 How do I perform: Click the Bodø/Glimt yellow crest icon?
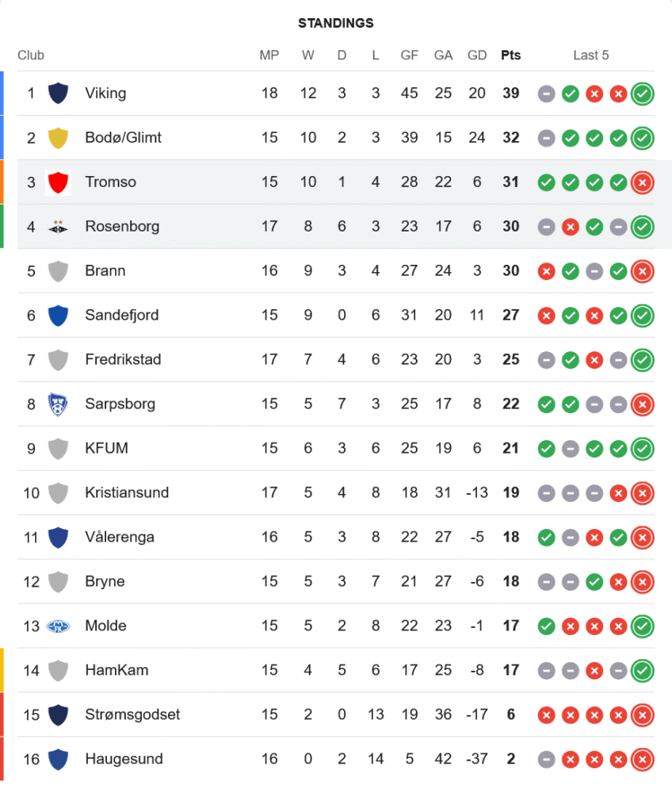(x=58, y=138)
